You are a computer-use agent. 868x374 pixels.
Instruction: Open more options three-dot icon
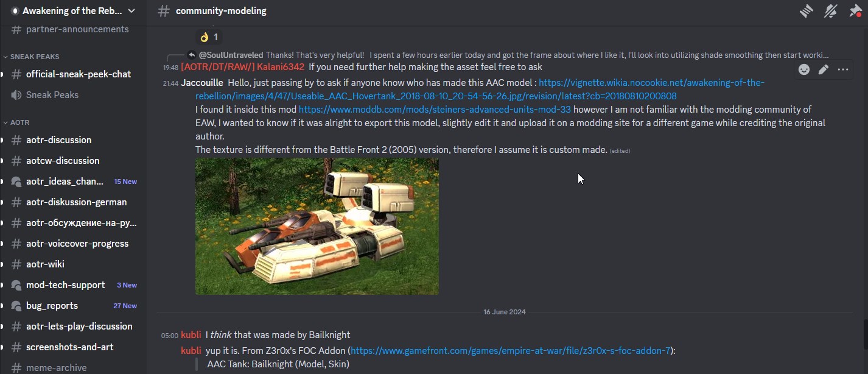coord(843,69)
